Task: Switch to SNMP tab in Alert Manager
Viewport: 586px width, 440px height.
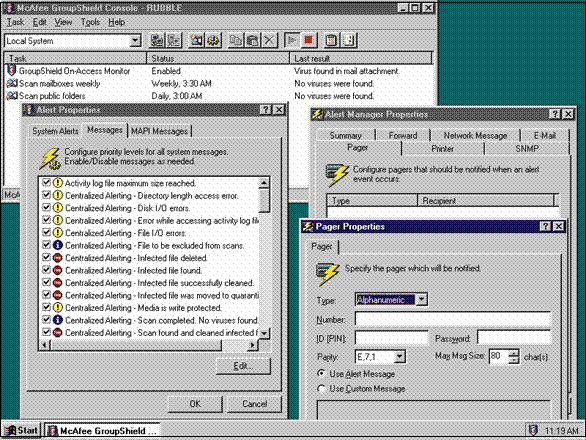Action: click(x=527, y=148)
